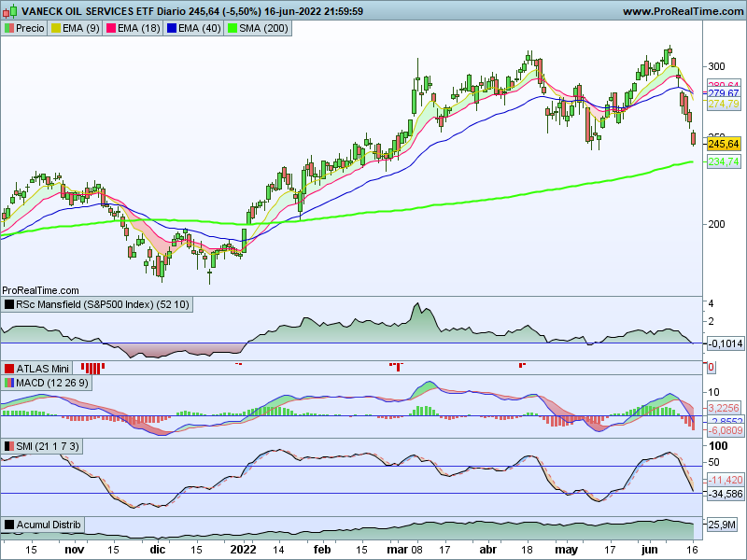This screenshot has height=560, width=747.
Task: Click the blue EMA (40) color swatch
Action: point(172,29)
